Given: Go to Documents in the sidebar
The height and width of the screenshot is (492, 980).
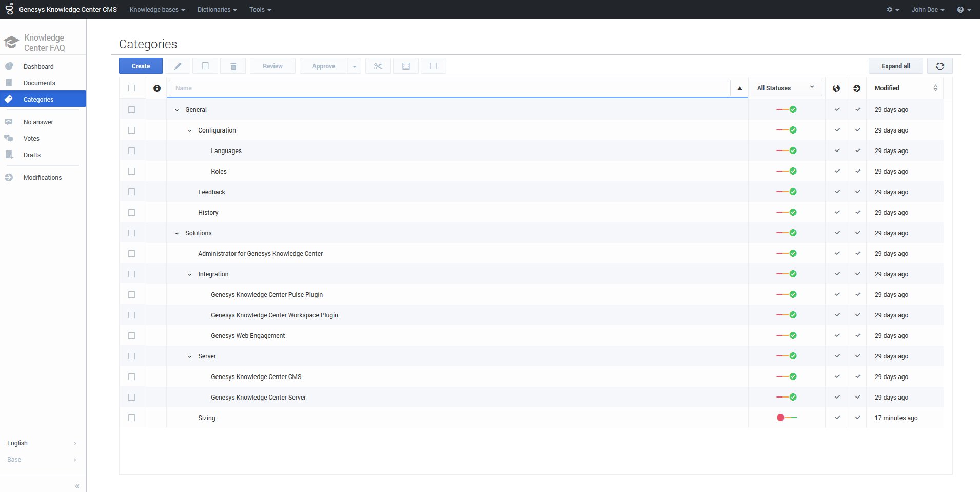Looking at the screenshot, I should [39, 83].
